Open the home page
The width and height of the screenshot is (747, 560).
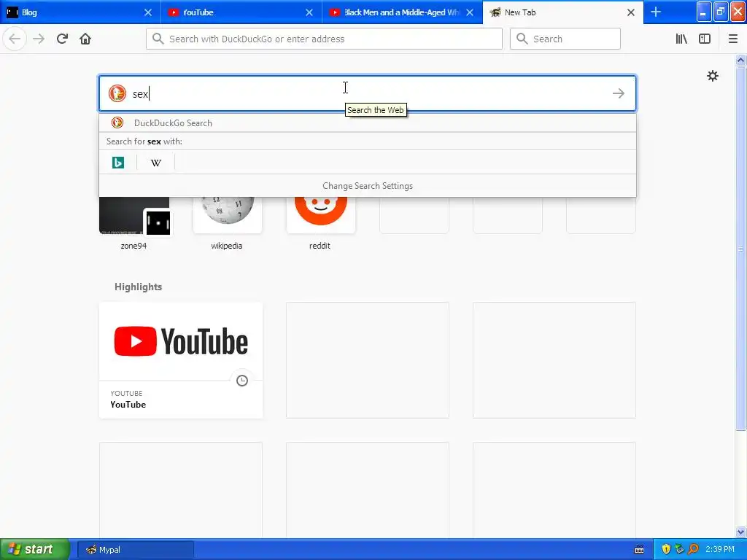[x=85, y=39]
